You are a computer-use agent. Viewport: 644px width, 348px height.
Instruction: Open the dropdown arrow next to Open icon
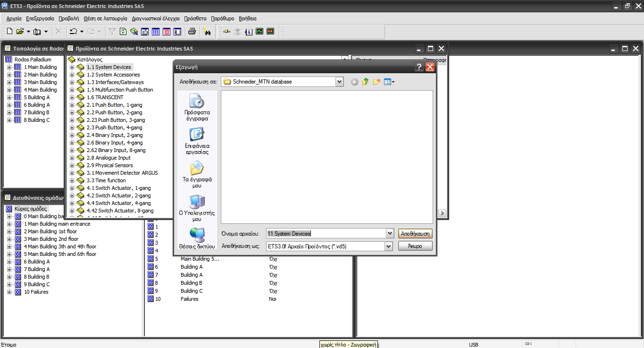pyautogui.click(x=28, y=32)
